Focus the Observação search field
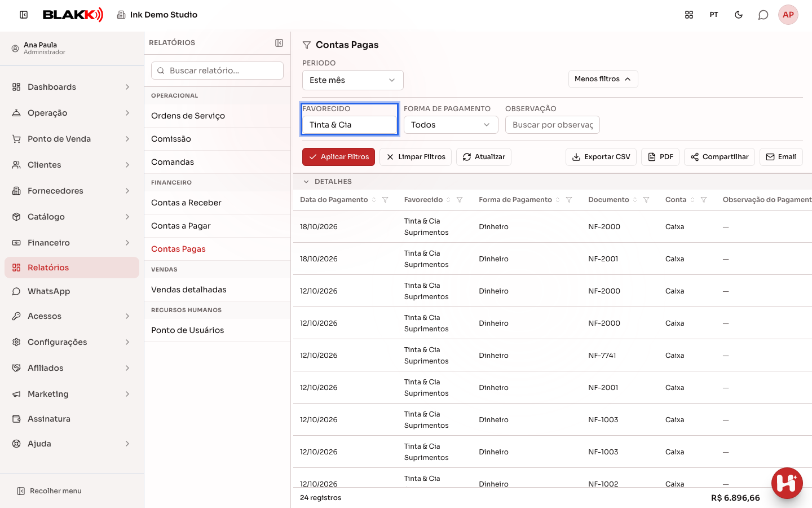 553,125
